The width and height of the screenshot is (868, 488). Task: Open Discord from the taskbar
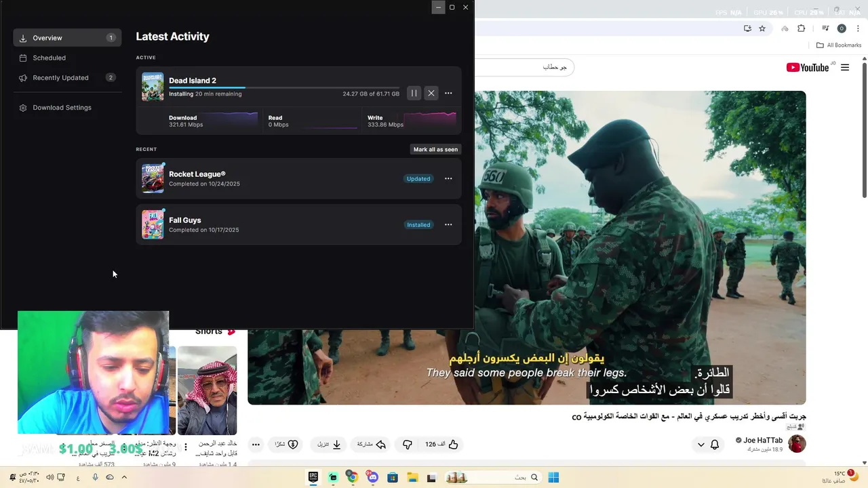(x=372, y=477)
